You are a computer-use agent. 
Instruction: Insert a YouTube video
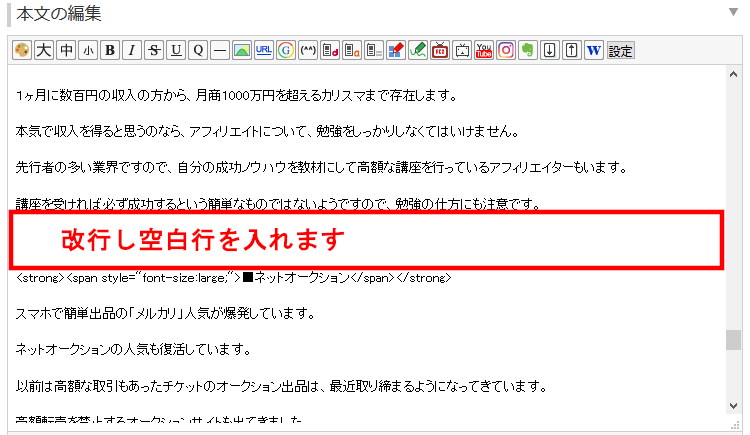[484, 50]
